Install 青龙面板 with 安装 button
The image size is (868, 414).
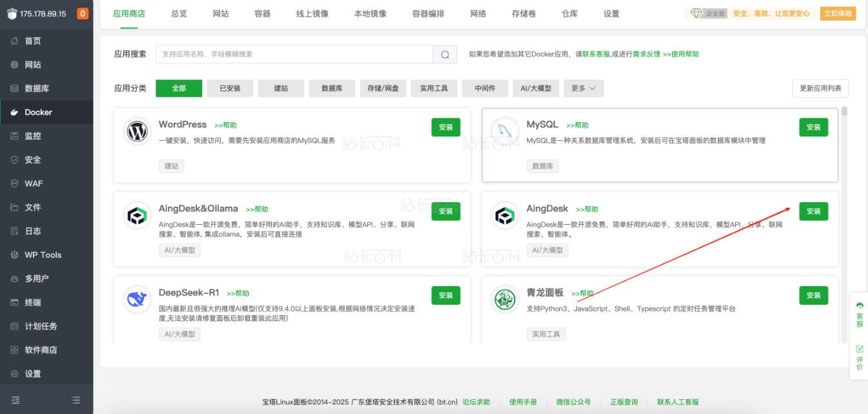pyautogui.click(x=813, y=295)
